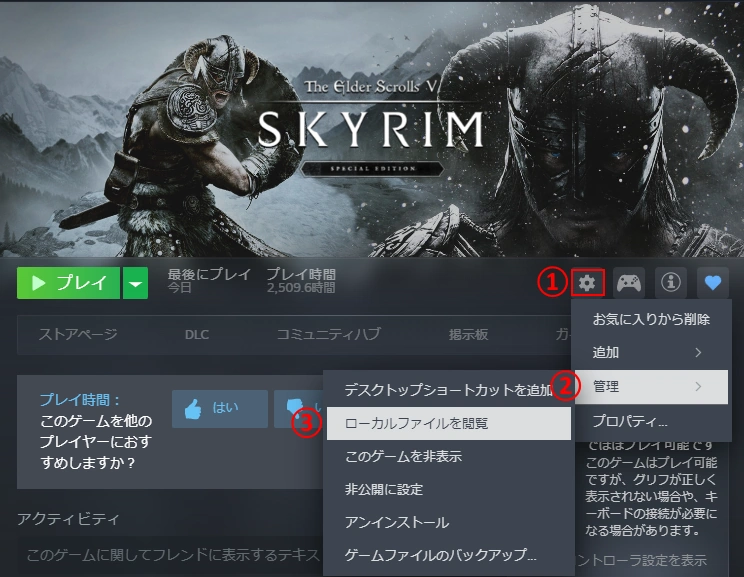Viewport: 744px width, 577px height.
Task: Toggle the heart favorite icon
Action: coord(712,283)
